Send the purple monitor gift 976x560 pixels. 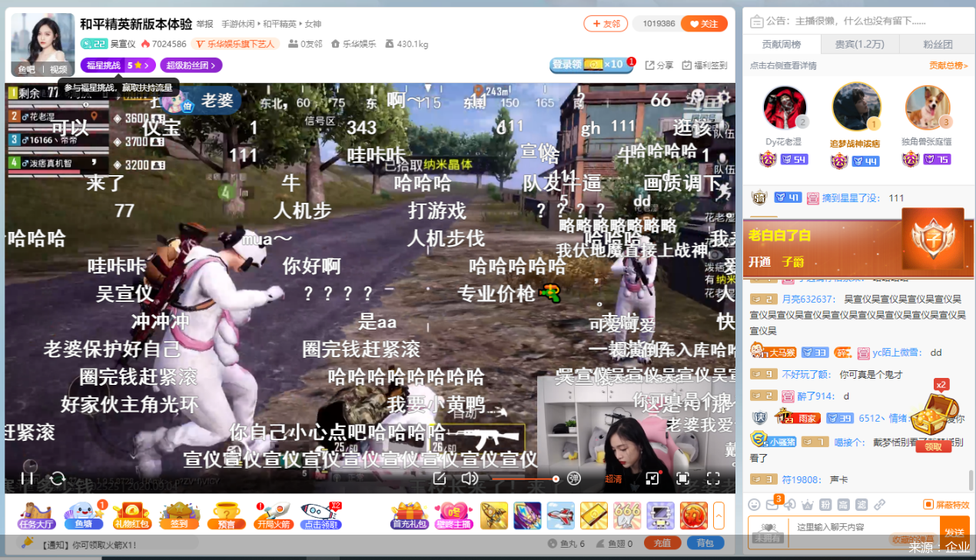point(660,515)
